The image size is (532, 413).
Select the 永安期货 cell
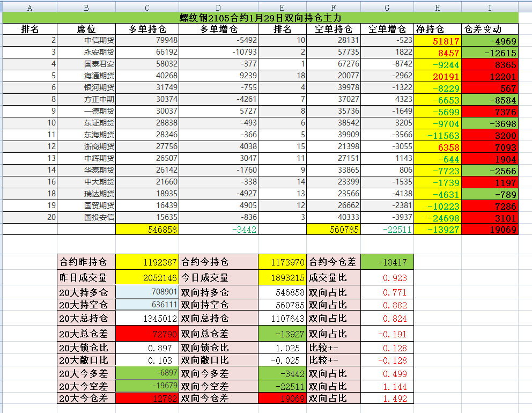86,52
